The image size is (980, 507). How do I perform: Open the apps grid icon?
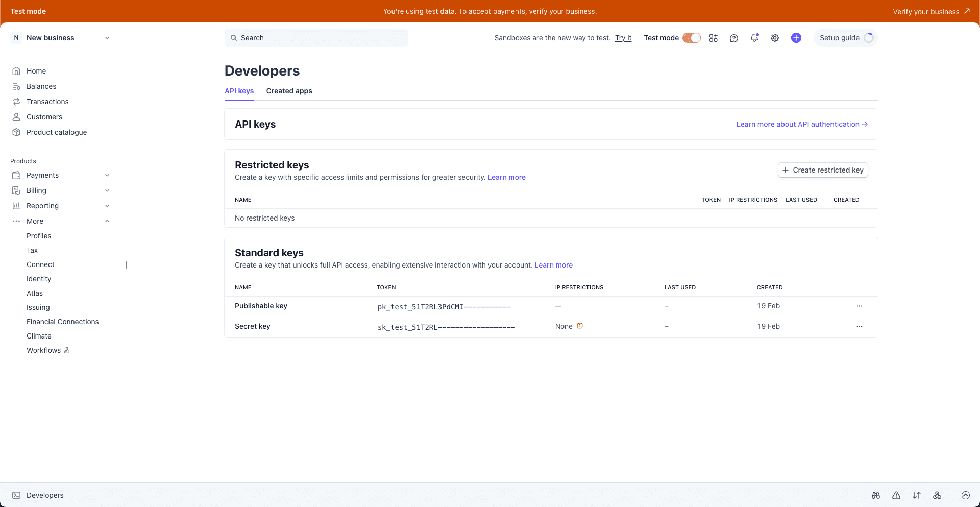[x=713, y=38]
